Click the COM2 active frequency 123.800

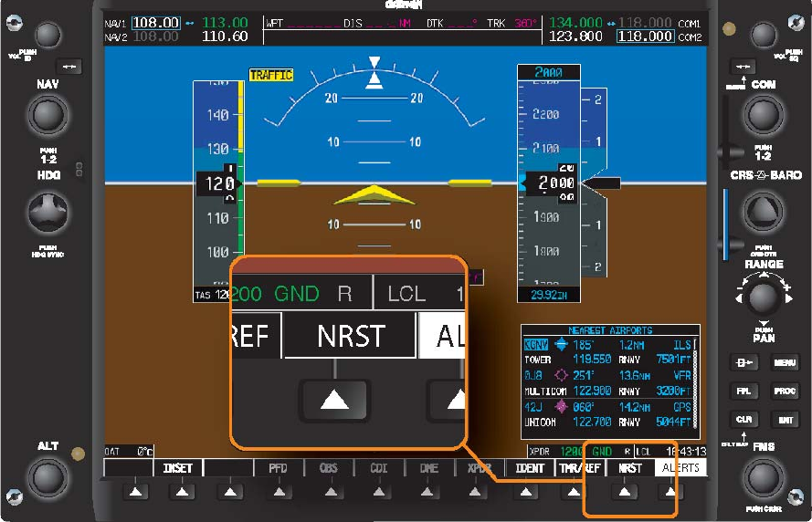575,37
